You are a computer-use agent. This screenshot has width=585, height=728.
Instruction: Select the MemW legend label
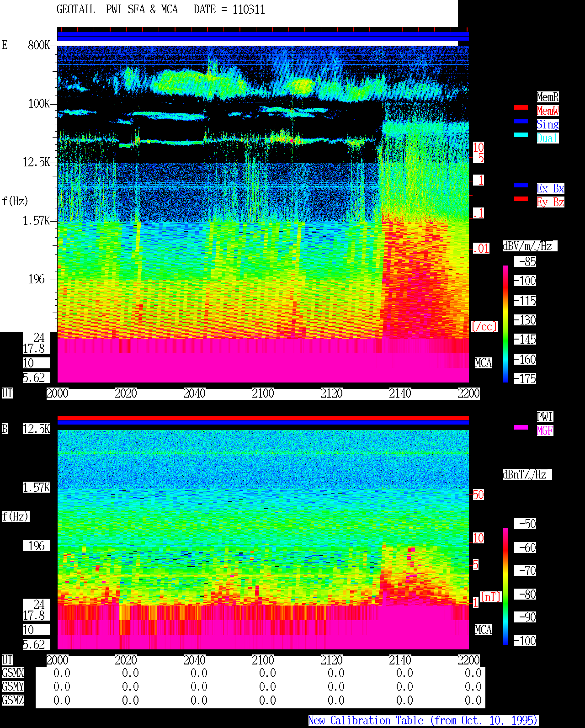[x=548, y=111]
